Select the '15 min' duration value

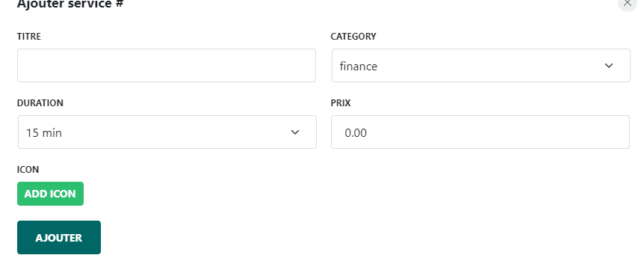[x=44, y=132]
